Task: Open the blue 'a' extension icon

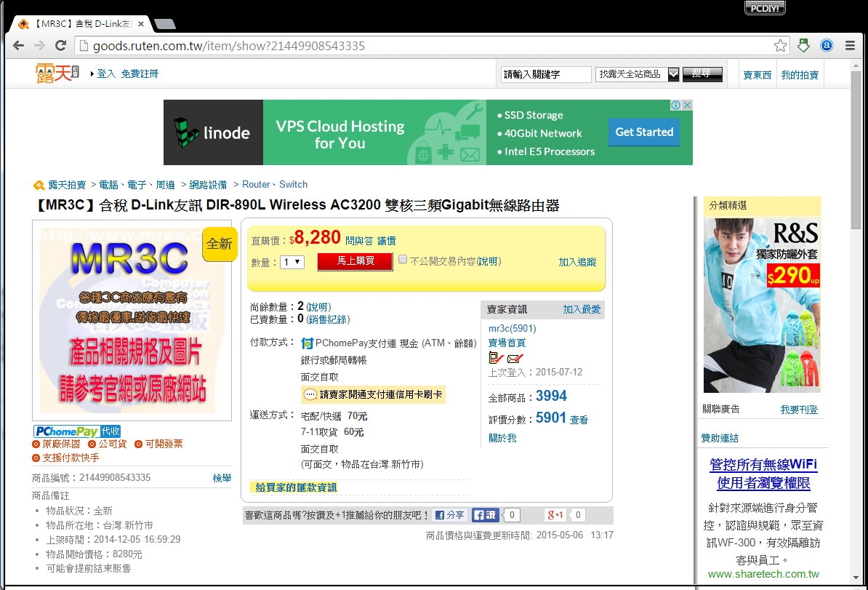Action: 827,46
